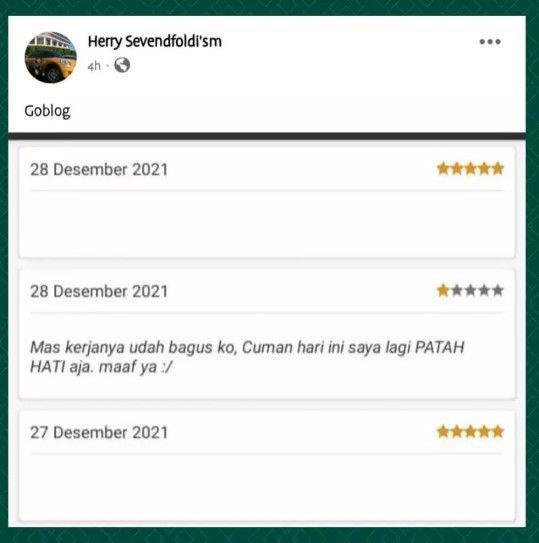The height and width of the screenshot is (543, 539).
Task: Click the 4h post timestamp
Action: (94, 66)
